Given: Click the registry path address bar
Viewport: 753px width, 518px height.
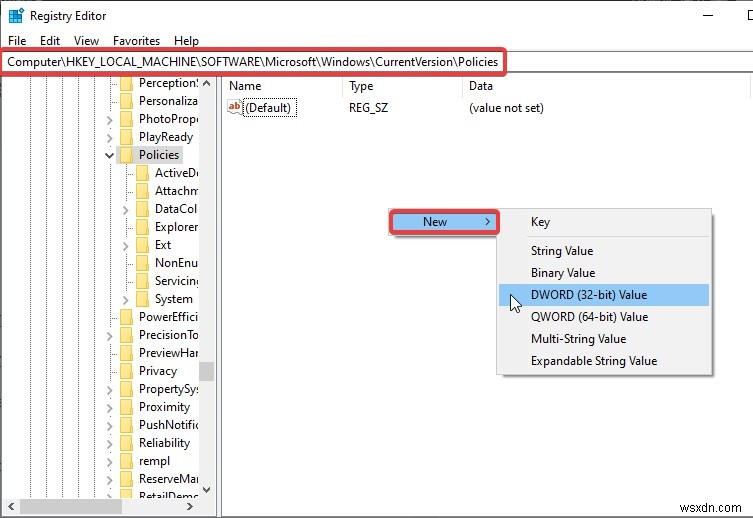Looking at the screenshot, I should coord(376,62).
